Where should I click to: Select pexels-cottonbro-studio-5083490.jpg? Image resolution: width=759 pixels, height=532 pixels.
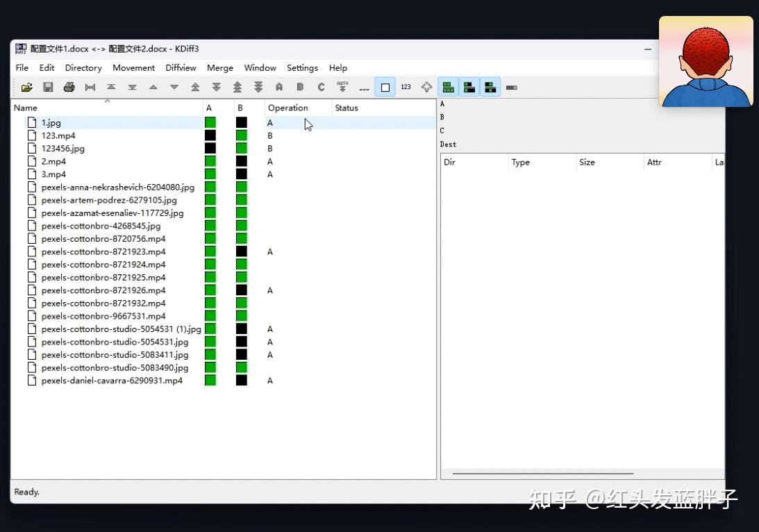pos(115,368)
